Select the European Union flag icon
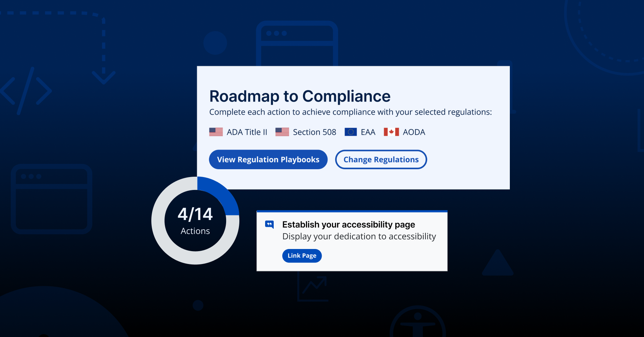The height and width of the screenshot is (337, 644). [x=350, y=132]
